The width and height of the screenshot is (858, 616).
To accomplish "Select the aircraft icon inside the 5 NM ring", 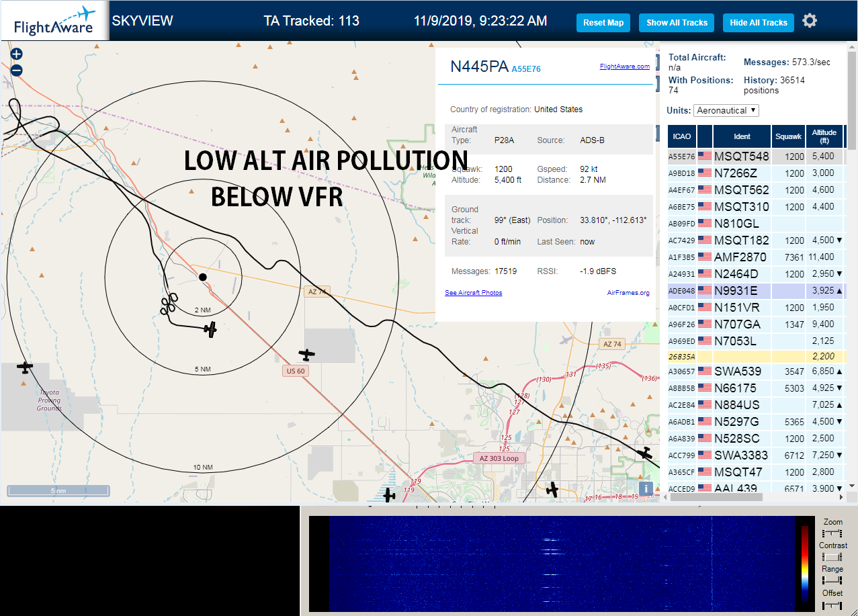I will point(210,329).
